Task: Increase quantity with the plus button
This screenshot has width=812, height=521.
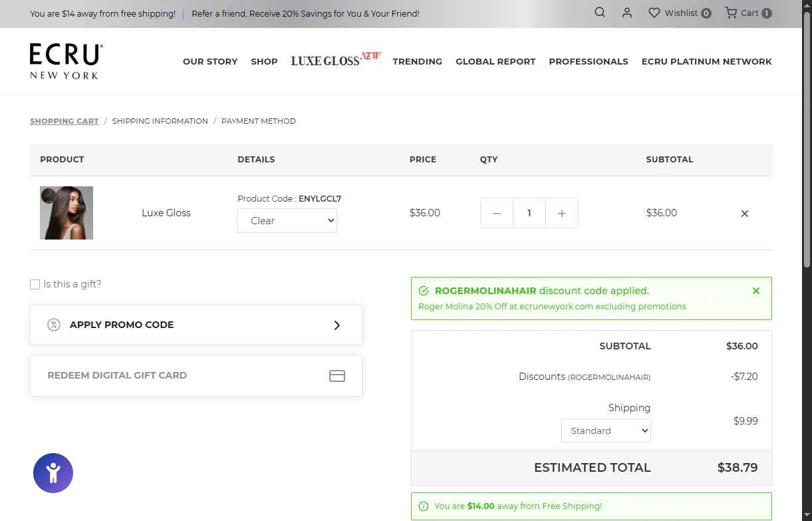Action: point(562,213)
